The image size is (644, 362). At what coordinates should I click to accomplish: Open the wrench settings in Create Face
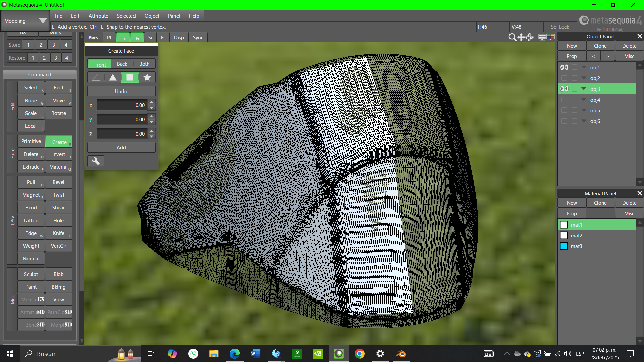click(x=96, y=161)
